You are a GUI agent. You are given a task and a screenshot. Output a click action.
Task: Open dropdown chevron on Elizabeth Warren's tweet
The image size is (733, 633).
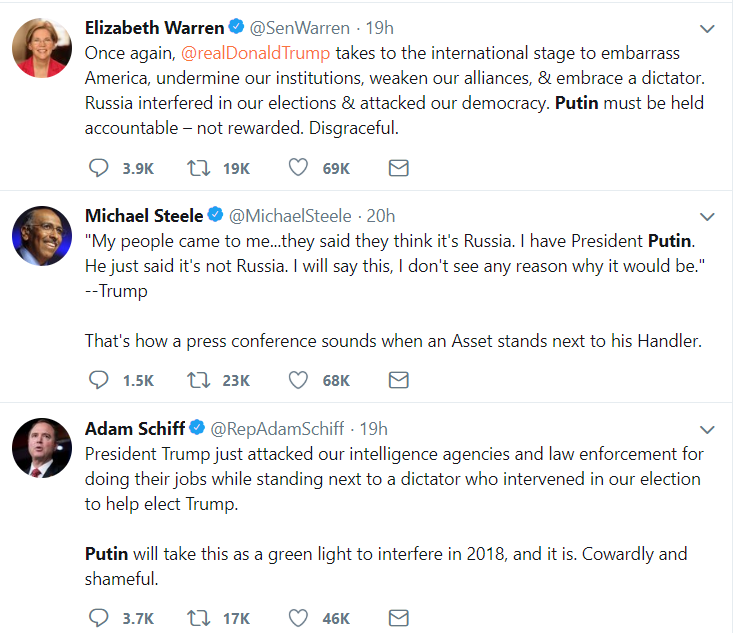click(707, 29)
